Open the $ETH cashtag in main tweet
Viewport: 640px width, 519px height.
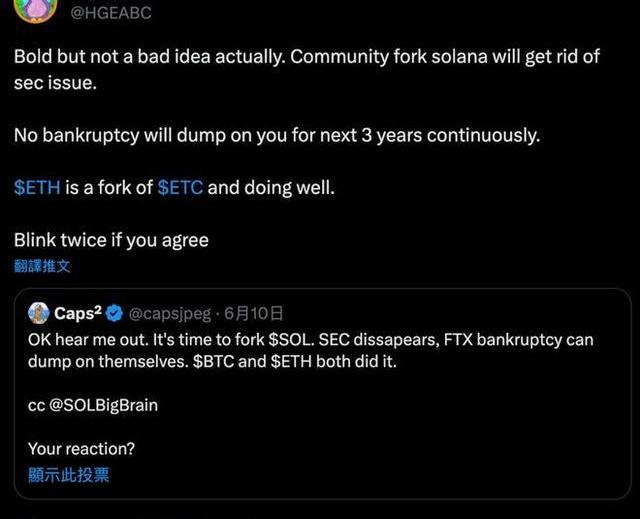coord(37,188)
